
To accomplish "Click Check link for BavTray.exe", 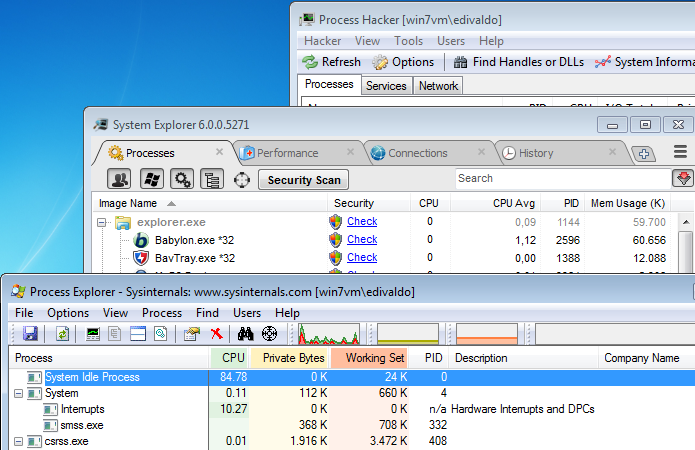I will coord(362,257).
